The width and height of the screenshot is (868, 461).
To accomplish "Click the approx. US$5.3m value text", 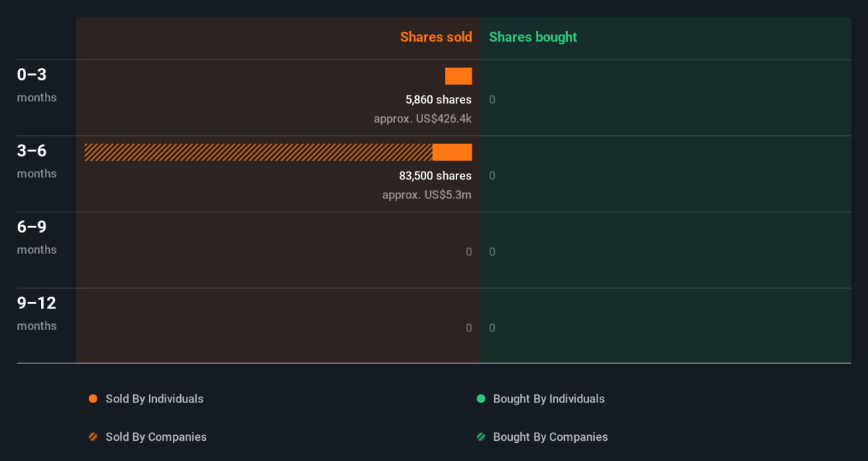I will [x=427, y=195].
